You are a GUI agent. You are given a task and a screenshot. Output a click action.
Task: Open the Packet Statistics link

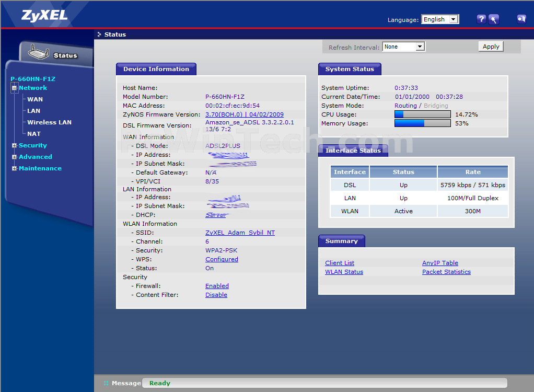446,272
